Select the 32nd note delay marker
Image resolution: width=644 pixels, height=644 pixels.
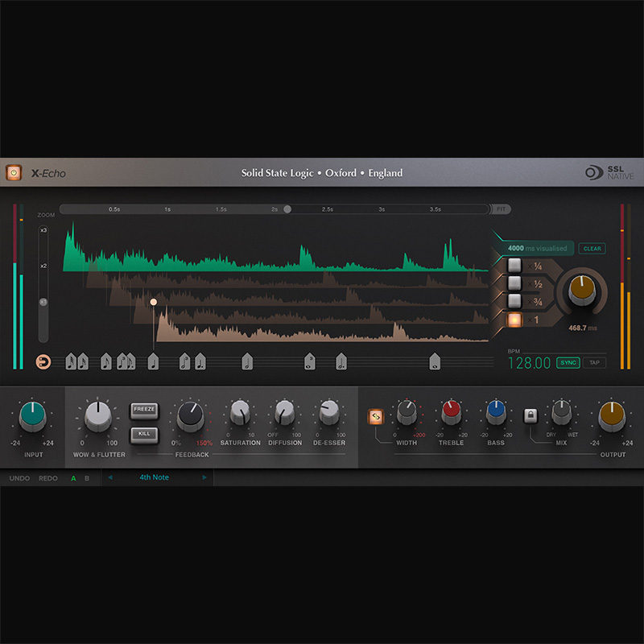[x=71, y=361]
